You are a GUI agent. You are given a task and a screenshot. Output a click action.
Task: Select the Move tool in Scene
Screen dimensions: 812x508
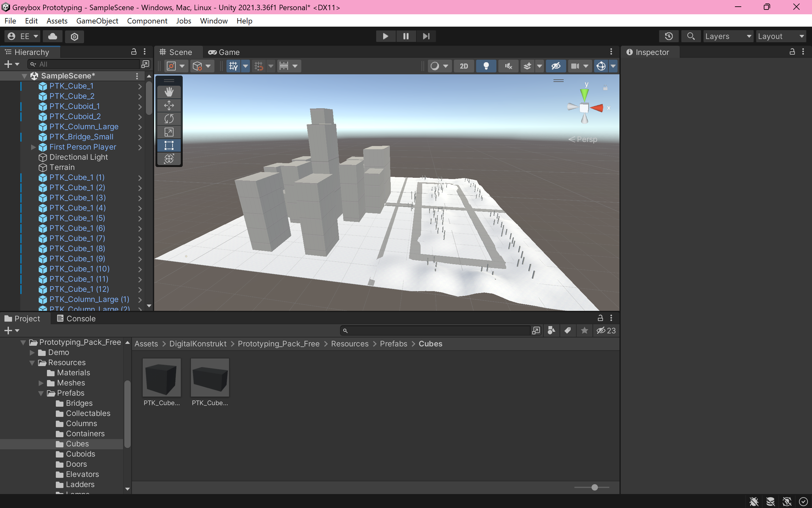pos(169,105)
